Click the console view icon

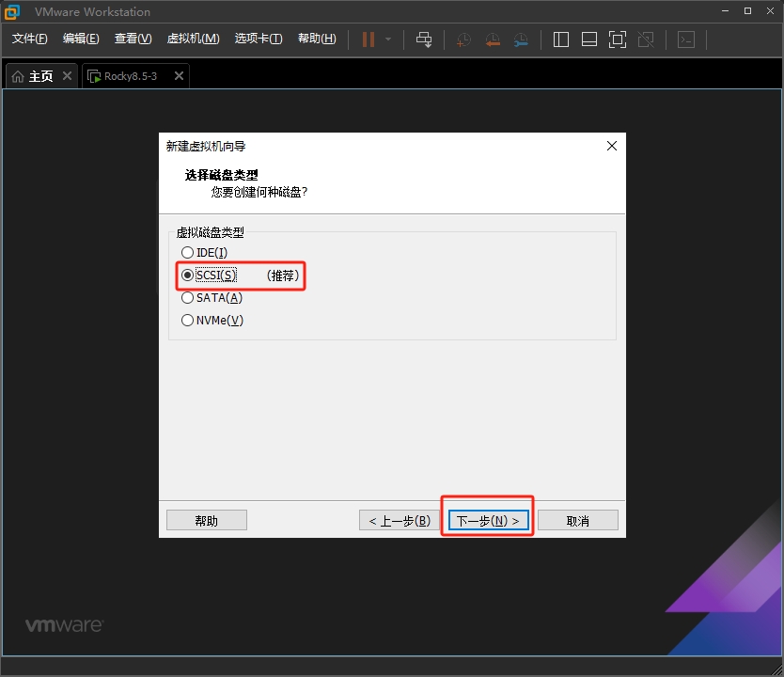click(x=686, y=39)
